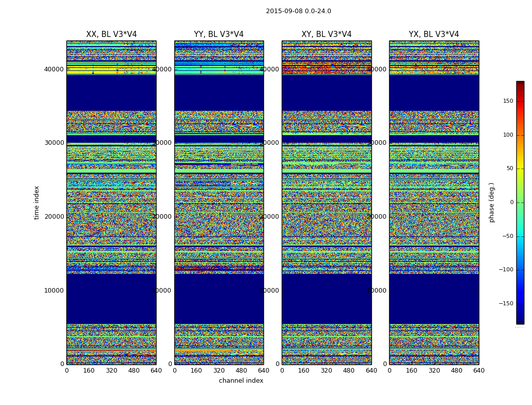Image resolution: width=532 pixels, height=405 pixels.
Task: Click the YX panel heatmap image
Action: (x=434, y=202)
